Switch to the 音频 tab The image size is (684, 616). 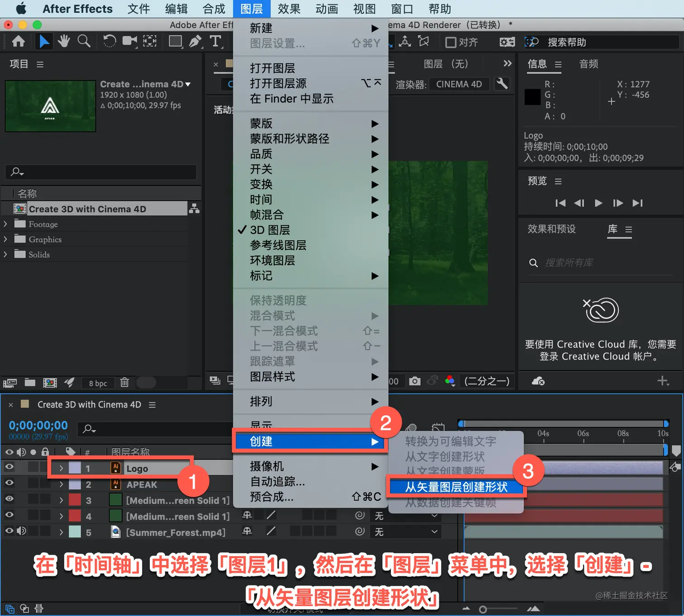[589, 64]
